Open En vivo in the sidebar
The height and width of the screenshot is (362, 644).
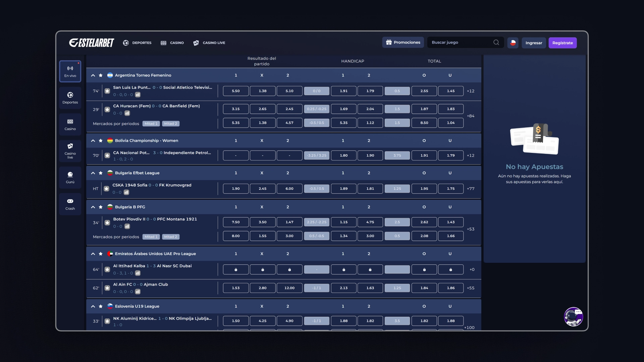(x=70, y=71)
